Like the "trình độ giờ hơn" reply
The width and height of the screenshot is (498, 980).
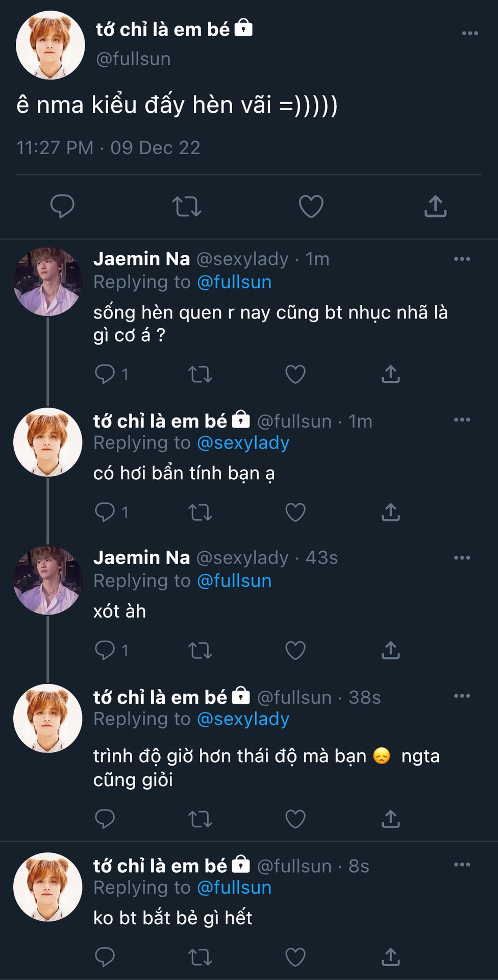pos(295,819)
